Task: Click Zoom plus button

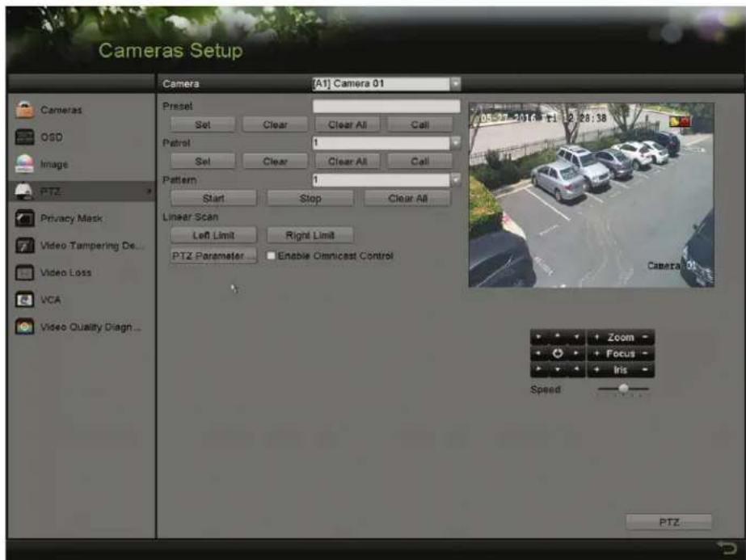Action: pos(596,337)
